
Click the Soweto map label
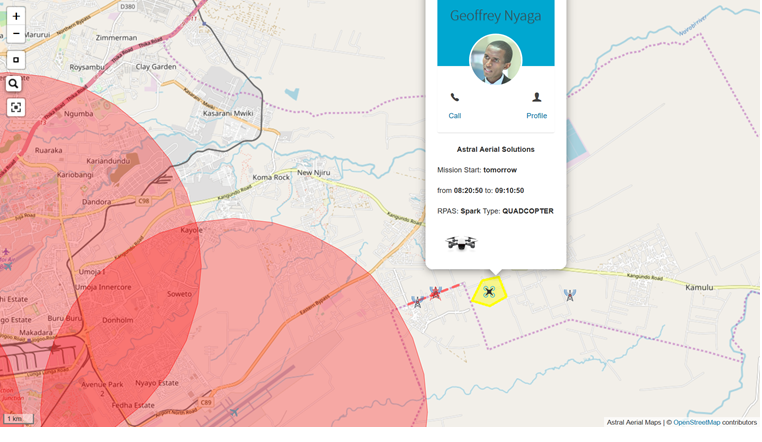tap(179, 294)
